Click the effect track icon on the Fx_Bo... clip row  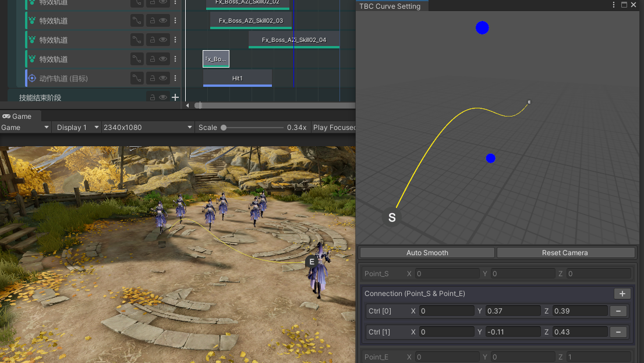[32, 59]
